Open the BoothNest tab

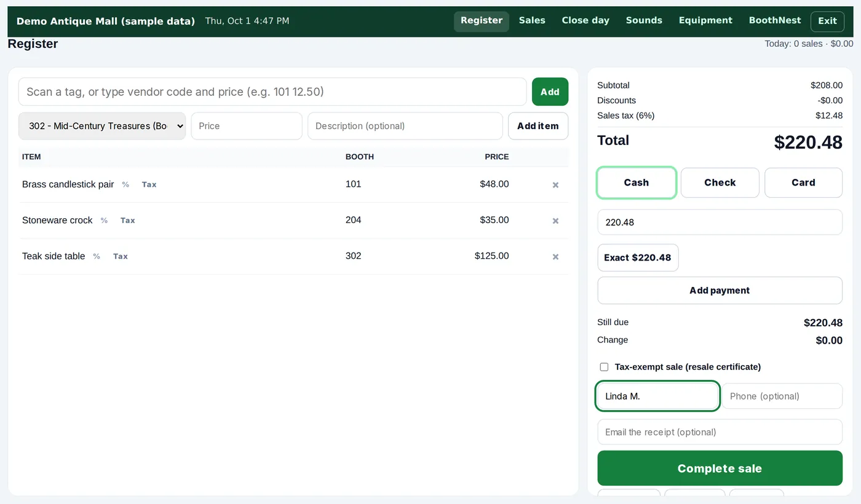[x=775, y=21]
